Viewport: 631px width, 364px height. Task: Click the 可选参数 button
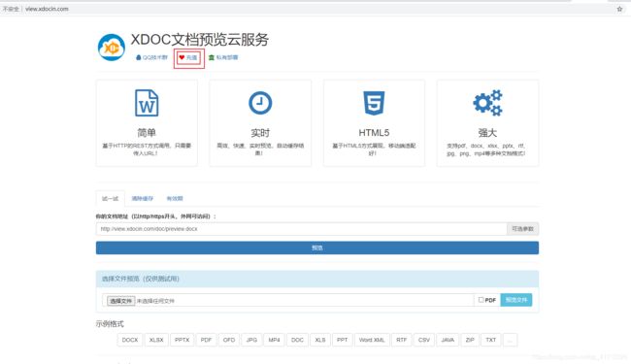click(x=522, y=229)
